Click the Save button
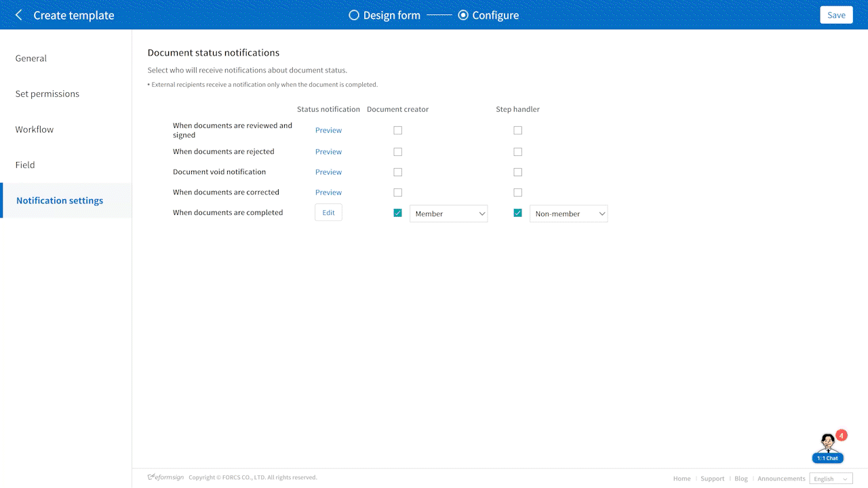868x488 pixels. tap(836, 15)
